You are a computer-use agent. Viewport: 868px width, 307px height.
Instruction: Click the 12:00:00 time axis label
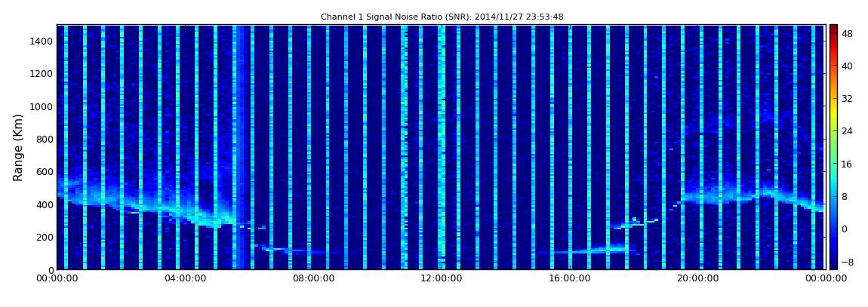[x=442, y=278]
